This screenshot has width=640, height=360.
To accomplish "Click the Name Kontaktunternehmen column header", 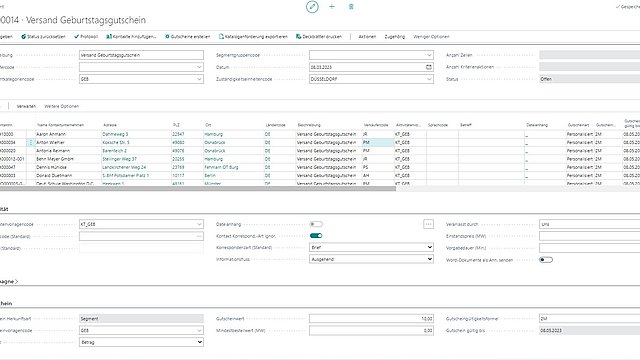I will click(x=60, y=125).
